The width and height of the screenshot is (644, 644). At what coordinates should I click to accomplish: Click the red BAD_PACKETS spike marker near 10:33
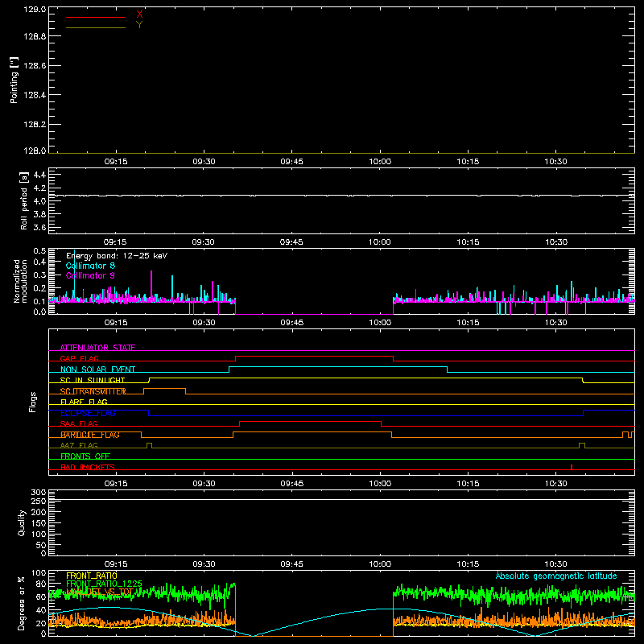572,467
